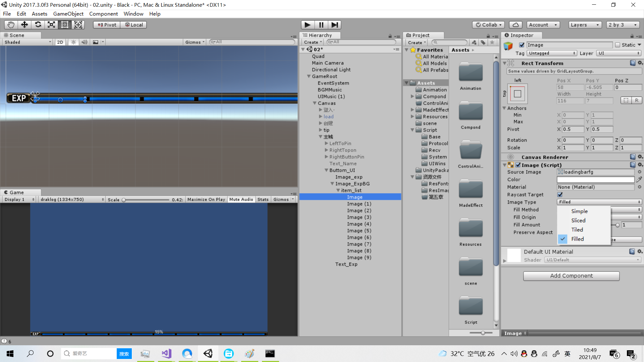Open Visual Studio from the taskbar
The image size is (644, 362).
166,353
